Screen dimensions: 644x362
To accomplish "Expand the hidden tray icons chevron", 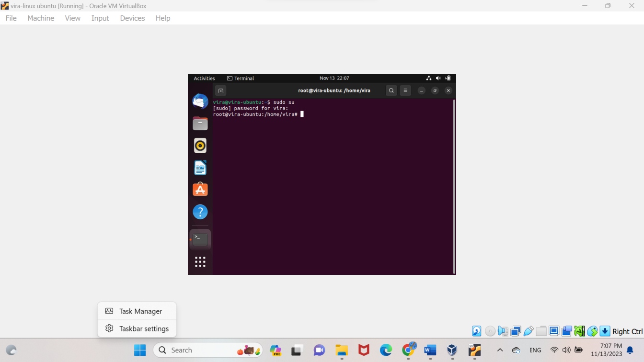I will [x=500, y=351].
